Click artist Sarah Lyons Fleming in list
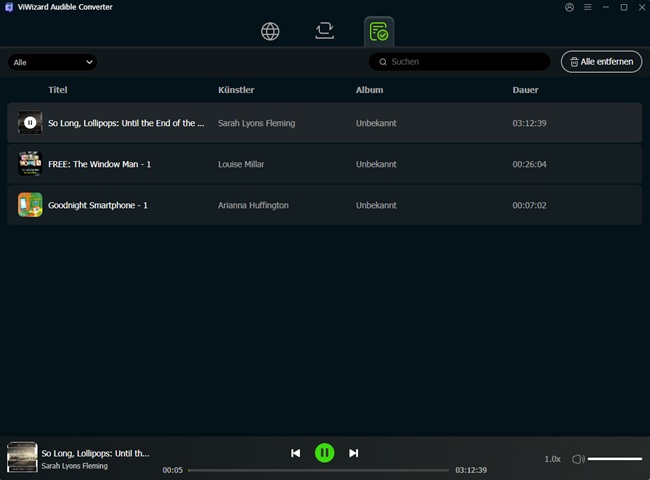Image resolution: width=650 pixels, height=480 pixels. (257, 123)
